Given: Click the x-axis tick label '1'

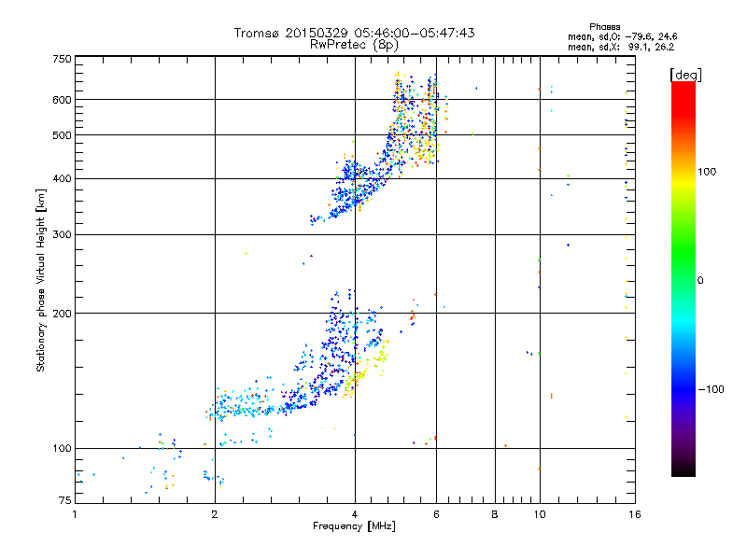Looking at the screenshot, I should (x=75, y=514).
